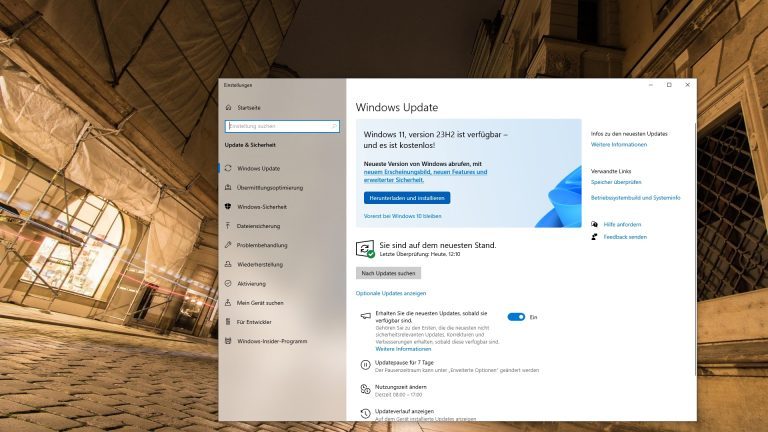This screenshot has height=432, width=768.
Task: Click the Übermittlungsoptimierung icon
Action: (x=228, y=187)
